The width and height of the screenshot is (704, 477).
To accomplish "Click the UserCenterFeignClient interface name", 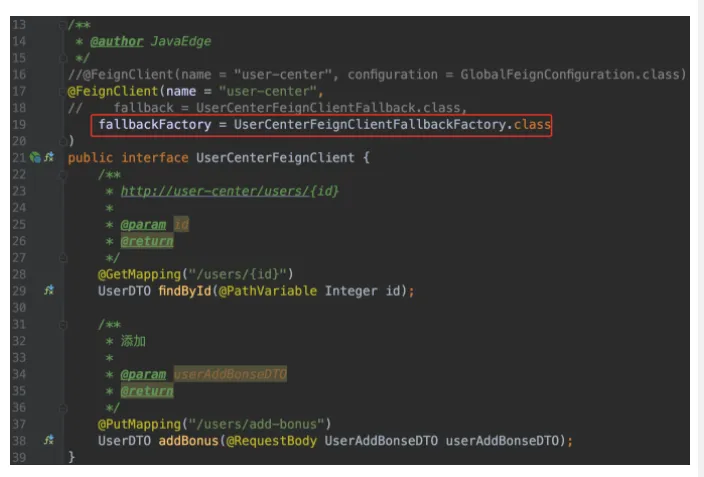I will pyautogui.click(x=275, y=158).
